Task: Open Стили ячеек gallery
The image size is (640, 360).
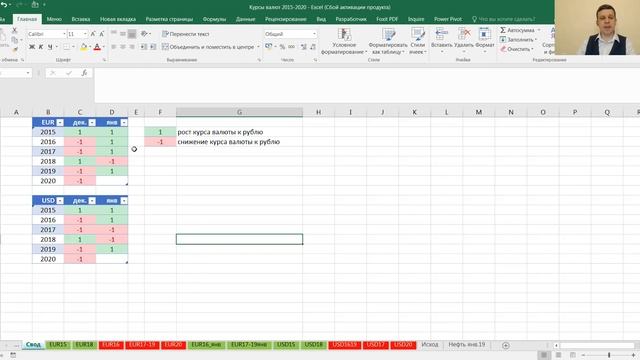Action: coord(418,41)
